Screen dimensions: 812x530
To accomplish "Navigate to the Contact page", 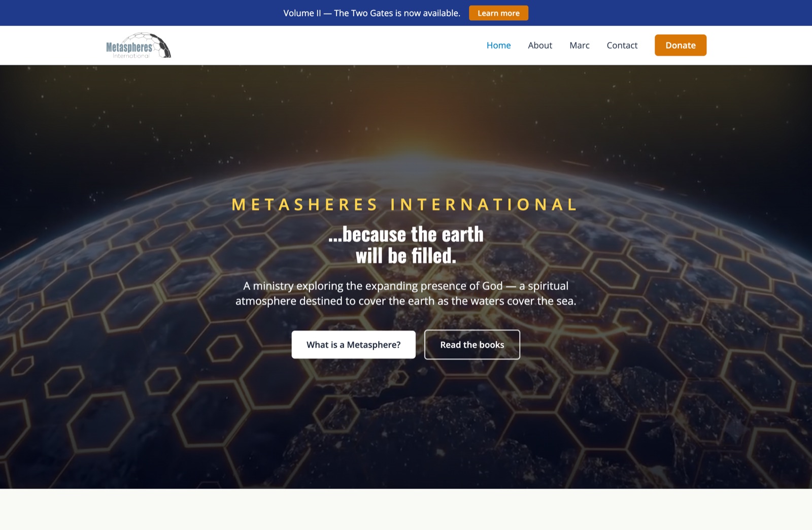I will click(622, 45).
